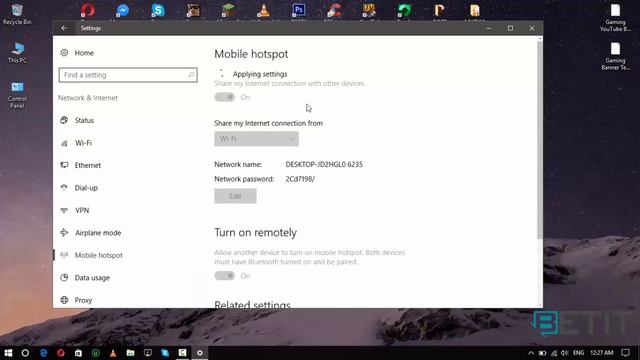Go back using the Settings back arrow
The height and width of the screenshot is (360, 640).
[x=64, y=28]
